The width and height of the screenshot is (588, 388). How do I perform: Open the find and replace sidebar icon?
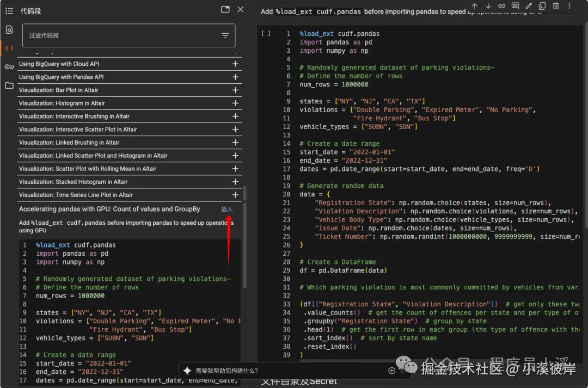tap(9, 29)
